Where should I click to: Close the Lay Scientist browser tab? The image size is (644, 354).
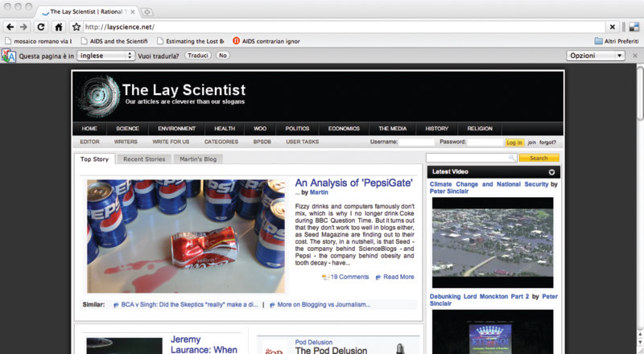[133, 12]
